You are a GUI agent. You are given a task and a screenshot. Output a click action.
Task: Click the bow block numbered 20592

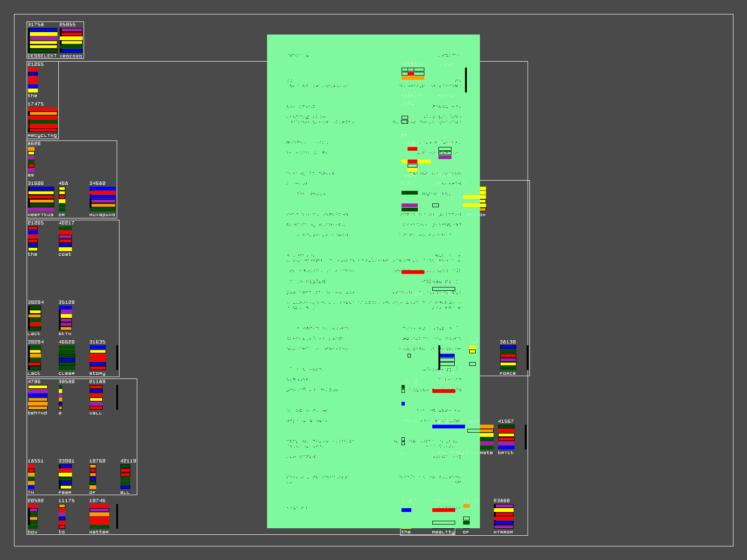(x=33, y=517)
